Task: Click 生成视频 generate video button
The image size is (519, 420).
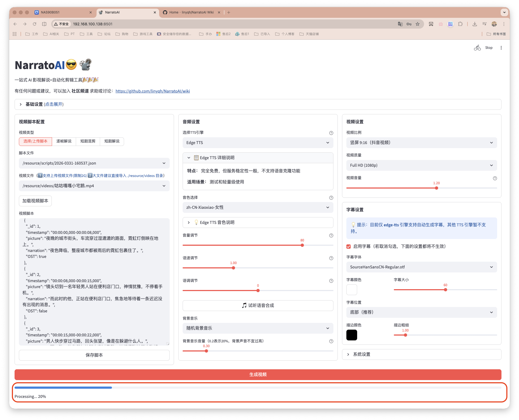Action: pos(258,375)
